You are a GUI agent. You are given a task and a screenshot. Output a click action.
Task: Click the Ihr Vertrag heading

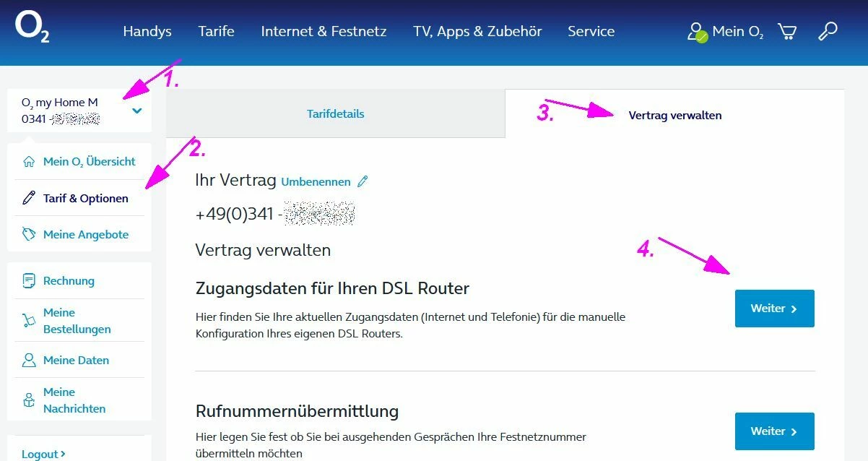235,180
